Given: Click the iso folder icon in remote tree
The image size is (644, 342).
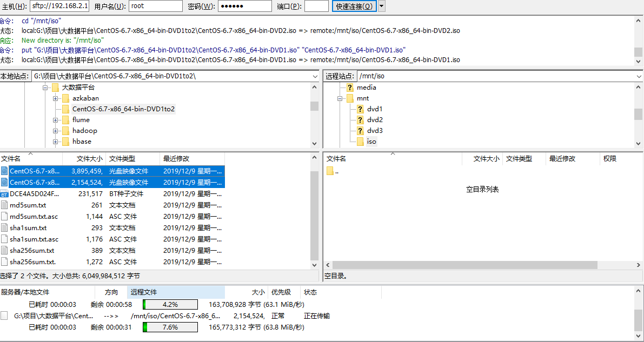Looking at the screenshot, I should coord(360,141).
